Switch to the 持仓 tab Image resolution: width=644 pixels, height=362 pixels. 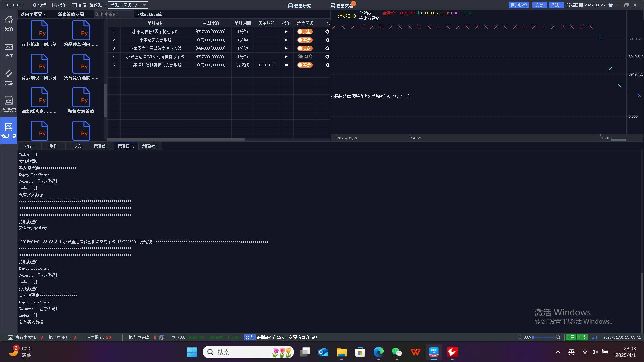pyautogui.click(x=29, y=146)
